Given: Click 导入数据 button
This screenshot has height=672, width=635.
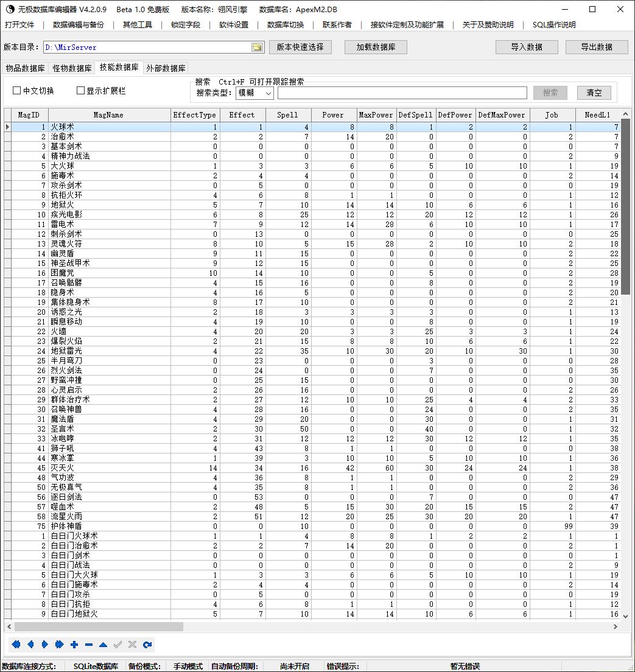Looking at the screenshot, I should click(x=527, y=47).
